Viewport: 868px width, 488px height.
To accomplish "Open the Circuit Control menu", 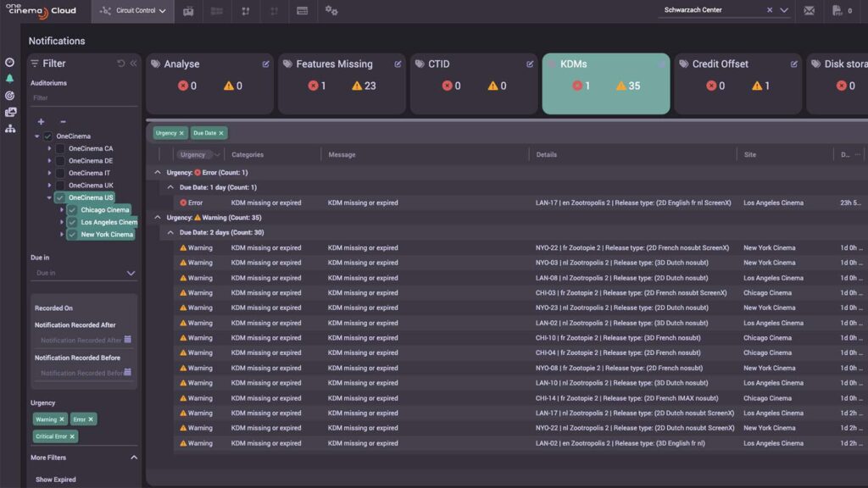I will pyautogui.click(x=132, y=11).
